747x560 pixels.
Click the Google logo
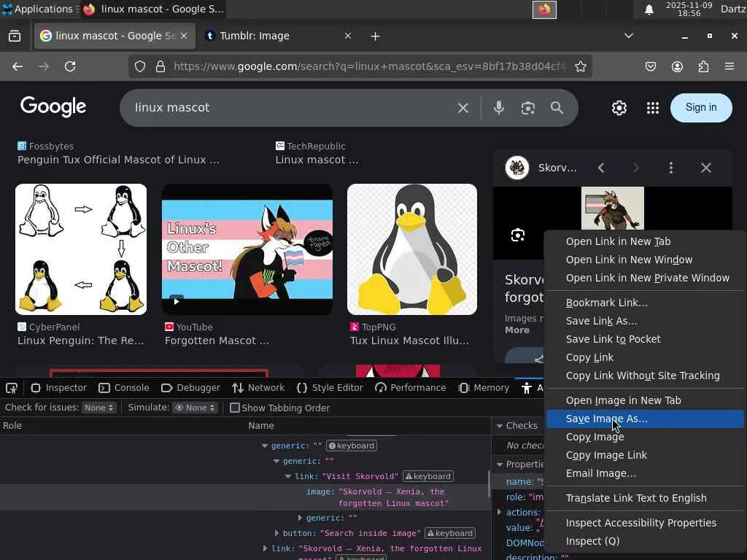[53, 106]
